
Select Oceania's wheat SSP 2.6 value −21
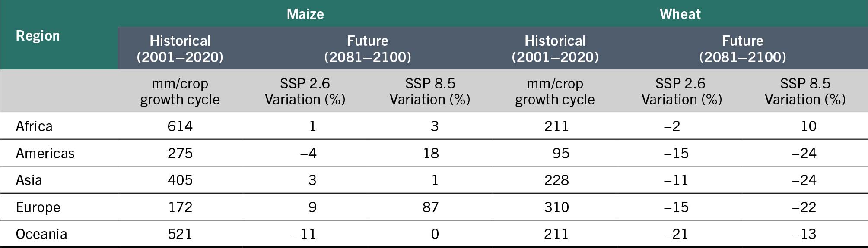[x=676, y=234]
